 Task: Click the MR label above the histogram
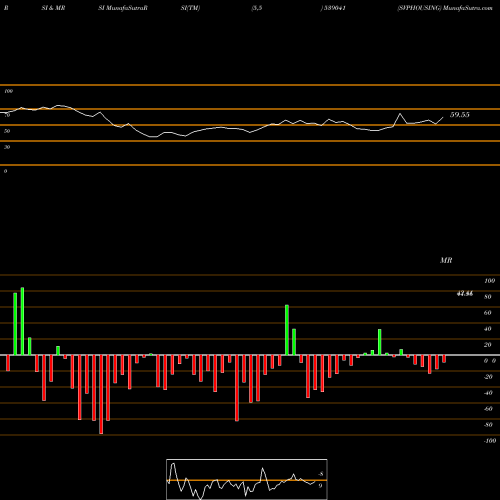(446, 260)
